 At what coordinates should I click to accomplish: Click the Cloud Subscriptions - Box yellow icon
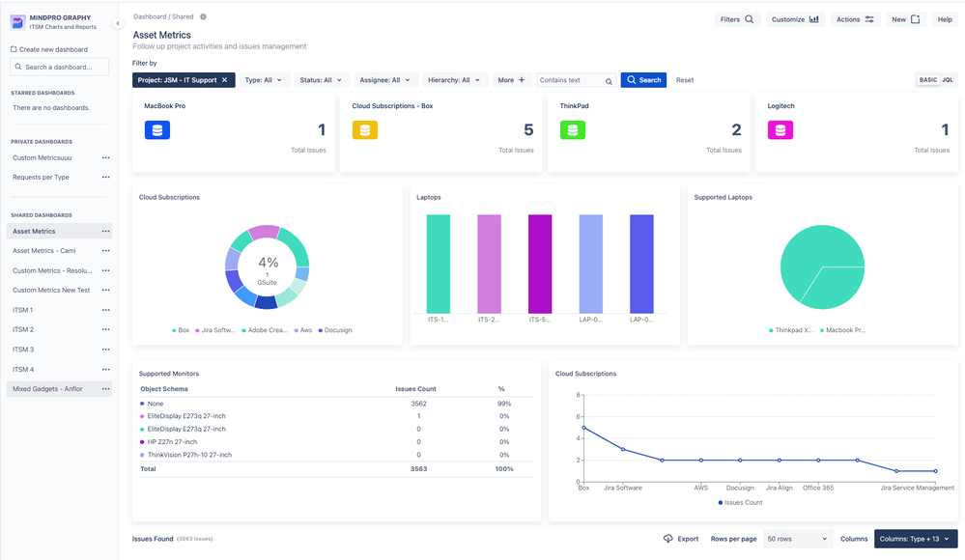coord(365,129)
